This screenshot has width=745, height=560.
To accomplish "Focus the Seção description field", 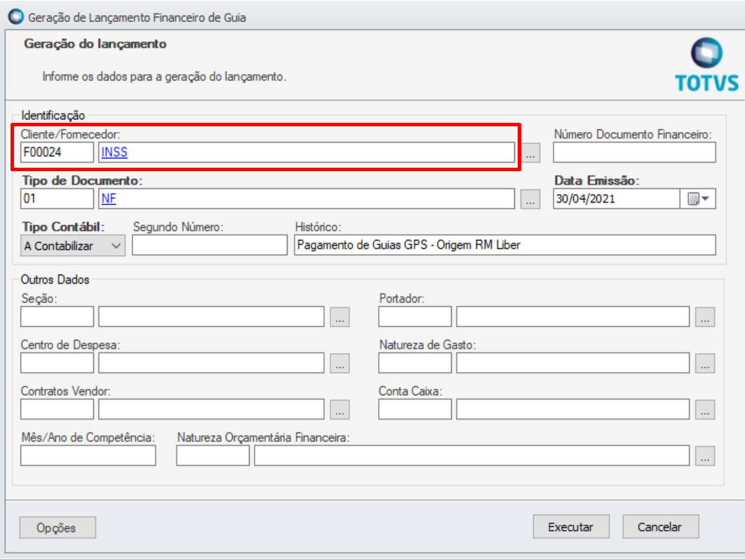I will [x=211, y=316].
